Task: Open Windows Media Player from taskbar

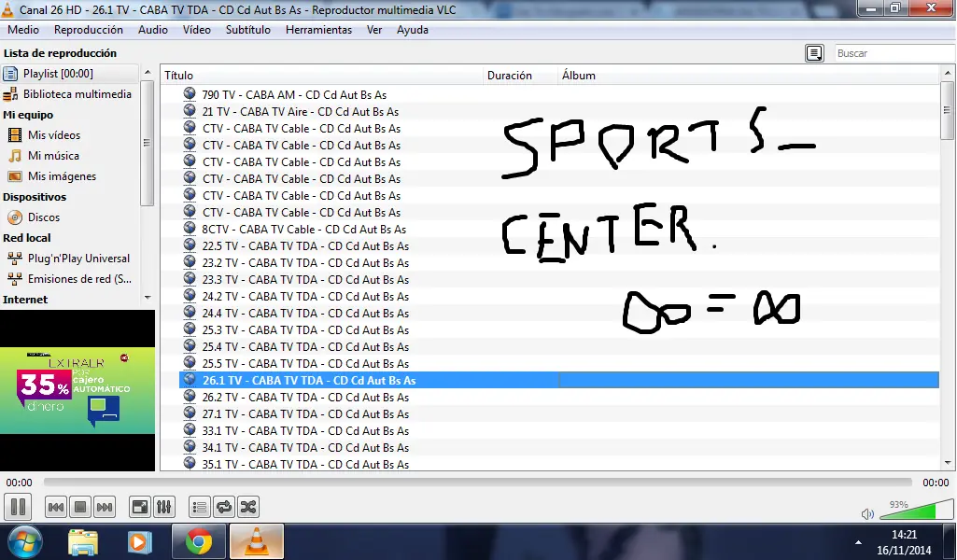Action: pyautogui.click(x=139, y=541)
